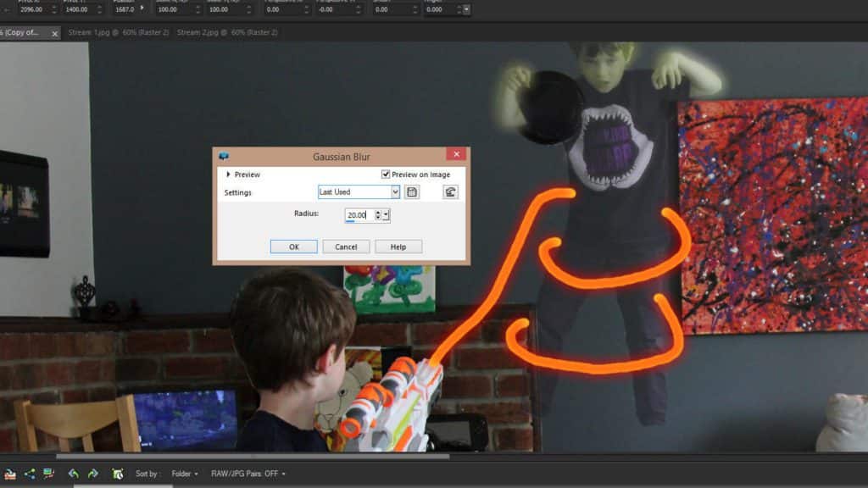Undo the last action via the bottom toolbar
The height and width of the screenshot is (488, 868).
click(73, 474)
